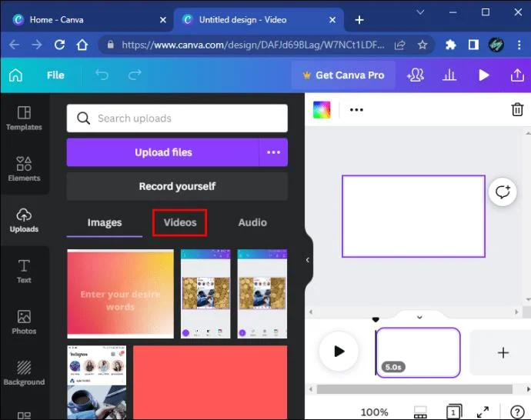This screenshot has width=531, height=420.
Task: Select the Text tool in sidebar
Action: coord(24,271)
